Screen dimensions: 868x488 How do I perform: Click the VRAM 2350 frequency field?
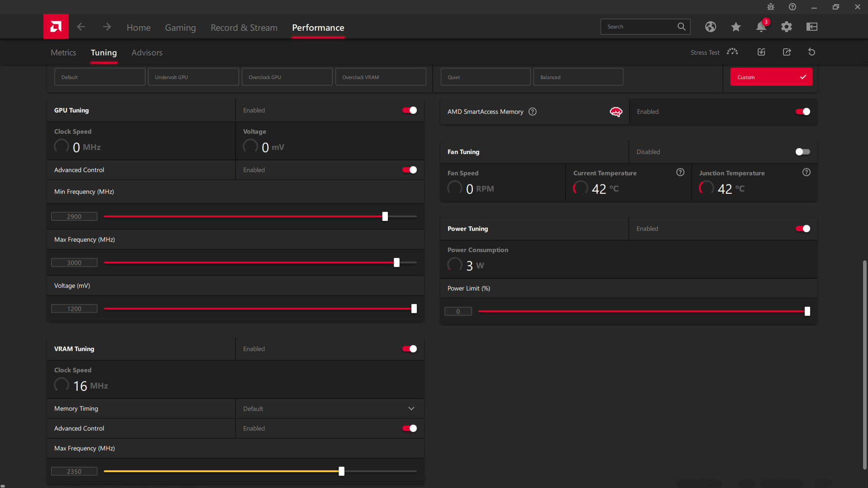click(74, 471)
